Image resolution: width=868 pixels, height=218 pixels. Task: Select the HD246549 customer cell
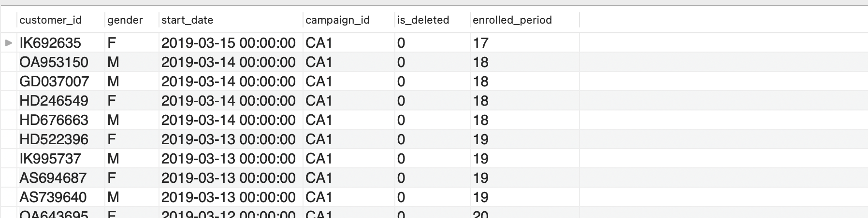point(60,101)
